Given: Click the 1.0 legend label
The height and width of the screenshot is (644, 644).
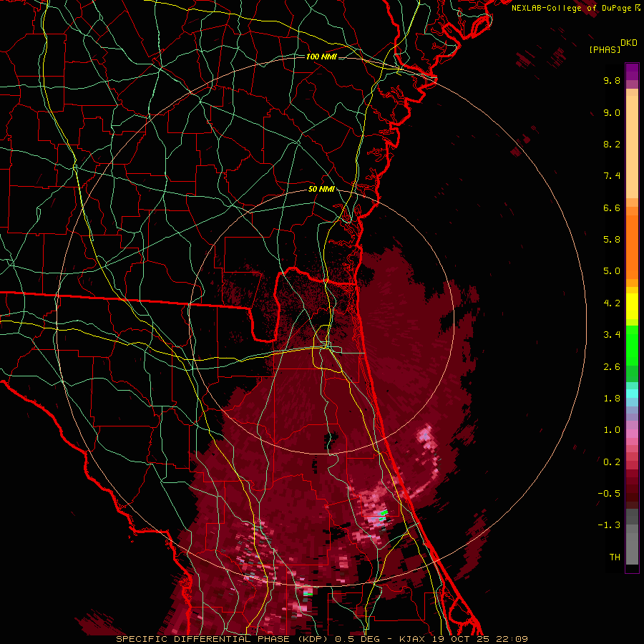Looking at the screenshot, I should pyautogui.click(x=612, y=431).
